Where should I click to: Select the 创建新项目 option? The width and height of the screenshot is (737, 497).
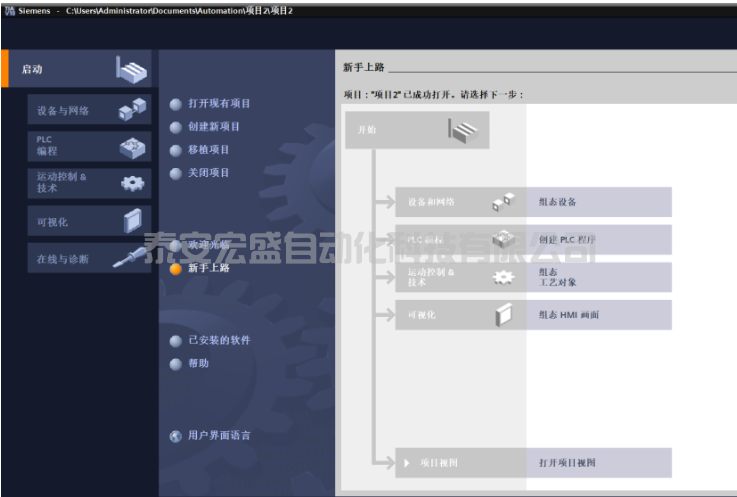click(213, 127)
